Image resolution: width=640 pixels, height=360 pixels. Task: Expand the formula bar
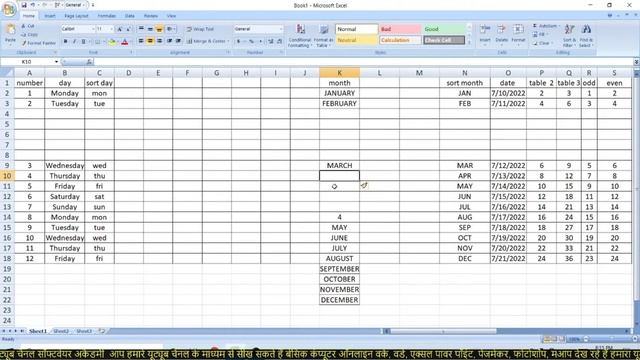click(636, 62)
